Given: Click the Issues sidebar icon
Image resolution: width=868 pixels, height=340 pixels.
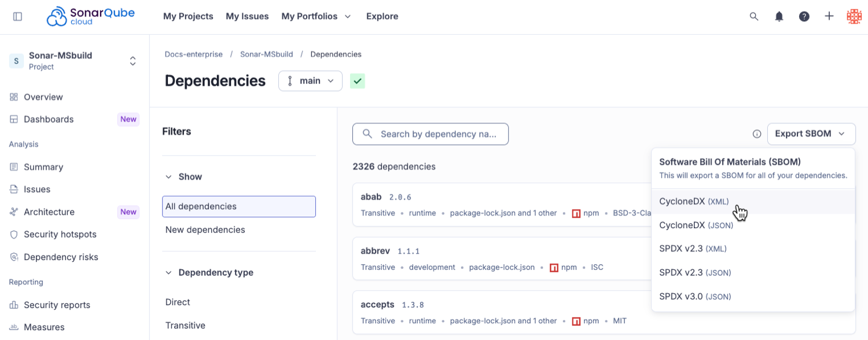Looking at the screenshot, I should tap(14, 189).
